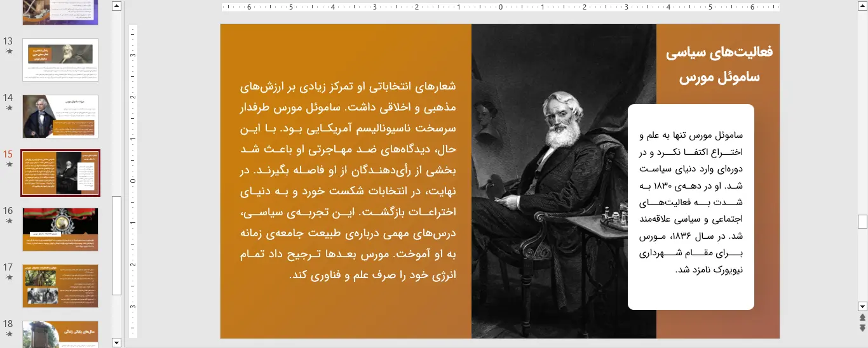The image size is (868, 348).
Task: Click the main editor vertical scrollbar thumb
Action: (x=862, y=222)
